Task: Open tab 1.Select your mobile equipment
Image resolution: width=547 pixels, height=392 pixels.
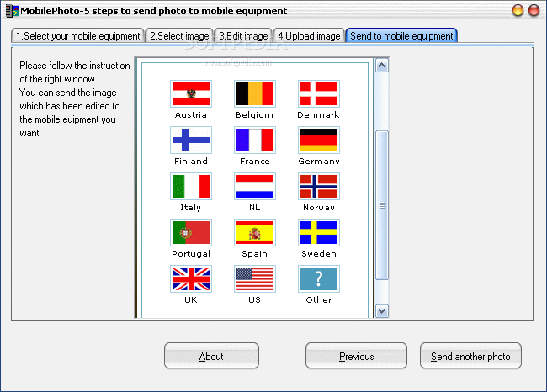Action: tap(77, 36)
